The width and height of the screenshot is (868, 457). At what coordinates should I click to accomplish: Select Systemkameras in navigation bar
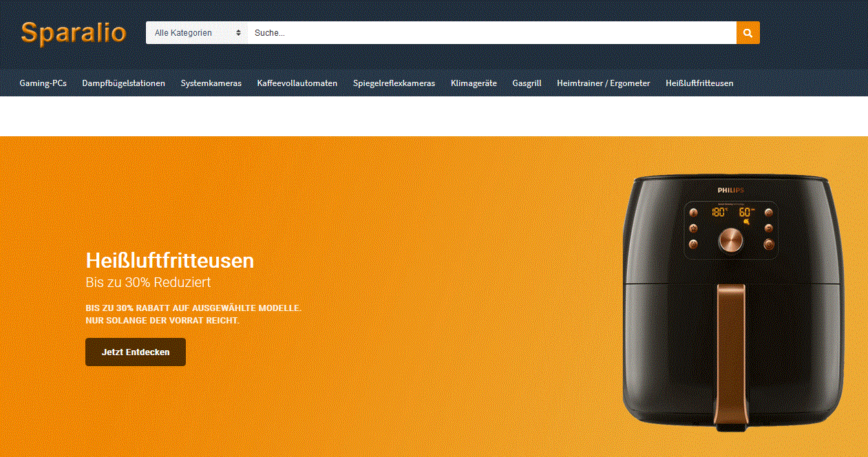pos(211,83)
